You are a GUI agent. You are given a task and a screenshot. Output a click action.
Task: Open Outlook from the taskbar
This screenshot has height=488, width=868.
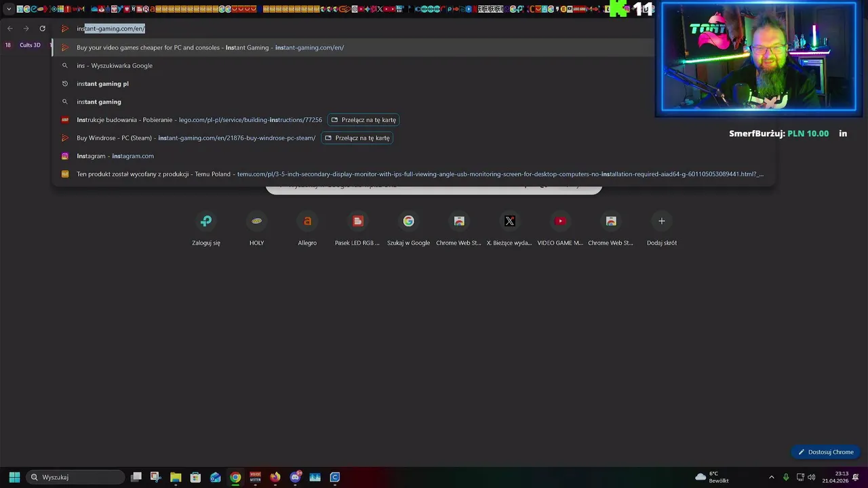[x=216, y=477]
